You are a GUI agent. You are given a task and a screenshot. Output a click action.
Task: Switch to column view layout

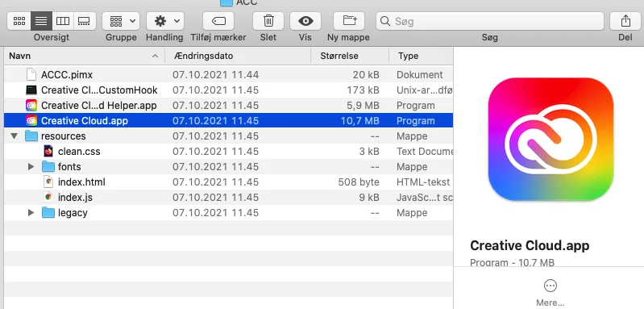point(63,21)
